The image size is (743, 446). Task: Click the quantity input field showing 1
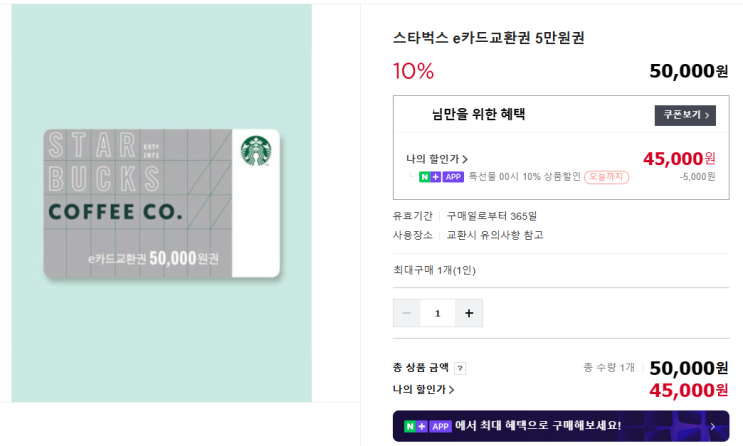pyautogui.click(x=437, y=313)
